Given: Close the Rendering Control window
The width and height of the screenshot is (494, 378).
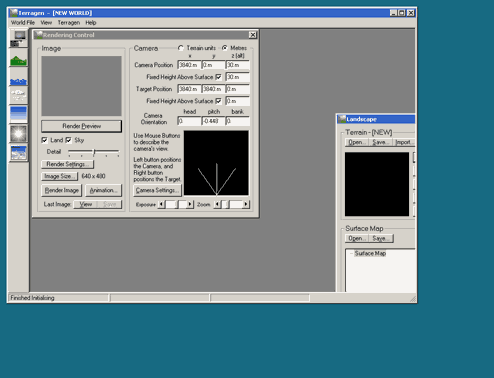Looking at the screenshot, I should click(253, 35).
